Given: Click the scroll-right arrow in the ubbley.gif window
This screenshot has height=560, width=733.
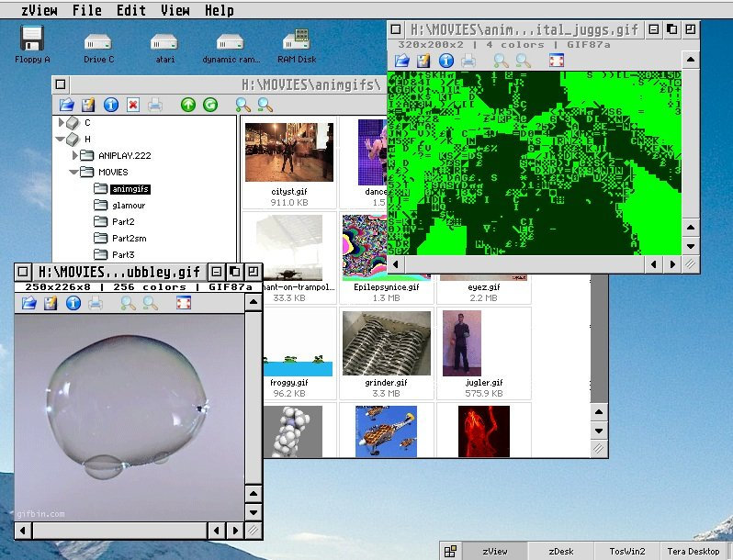Looking at the screenshot, I should 235,531.
